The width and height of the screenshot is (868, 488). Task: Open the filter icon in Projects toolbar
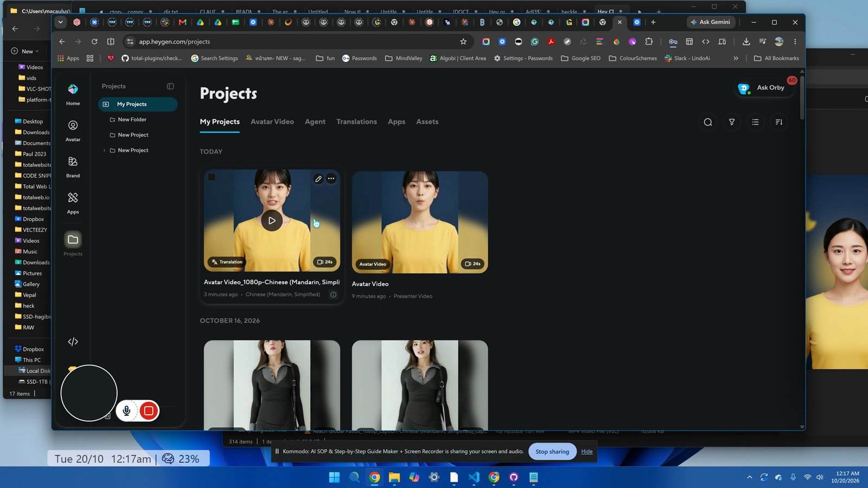[732, 122]
